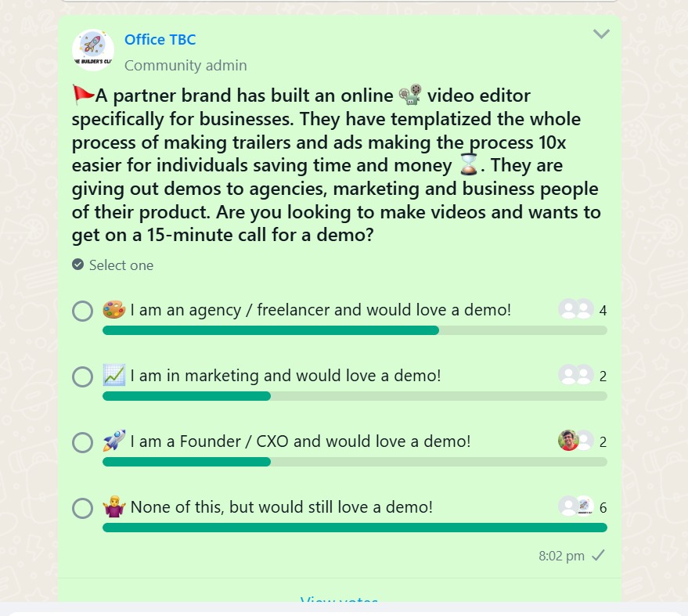Select the marketing poll option
The width and height of the screenshot is (688, 616).
tap(82, 377)
